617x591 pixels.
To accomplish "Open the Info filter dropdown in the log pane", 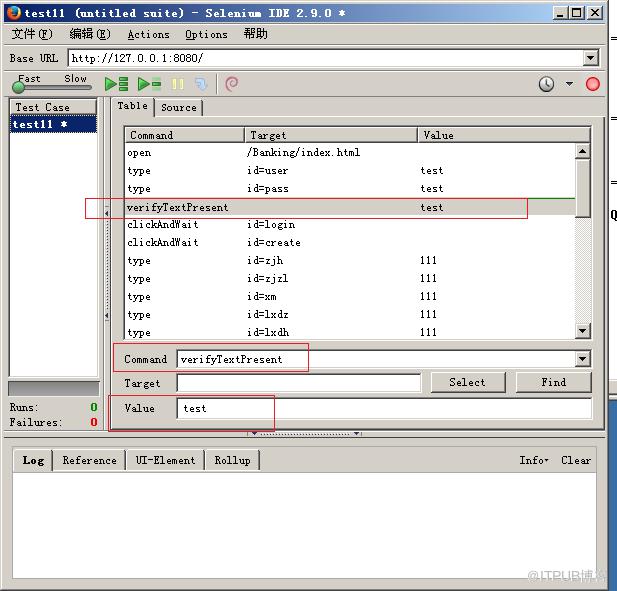I will 534,460.
